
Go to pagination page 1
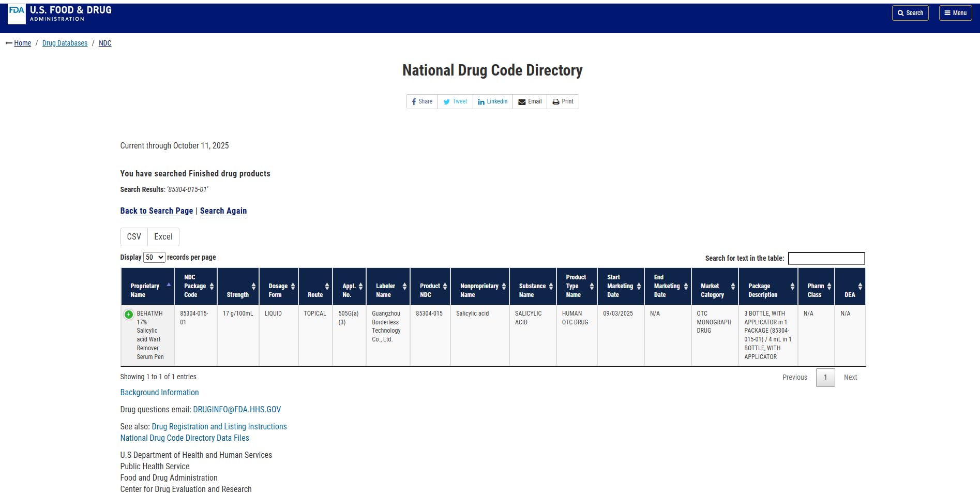tap(825, 377)
